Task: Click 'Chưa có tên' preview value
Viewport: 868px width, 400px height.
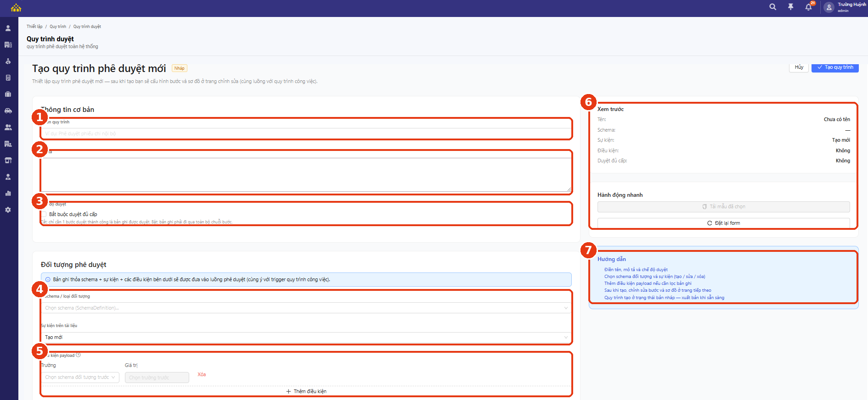Action: pyautogui.click(x=837, y=119)
